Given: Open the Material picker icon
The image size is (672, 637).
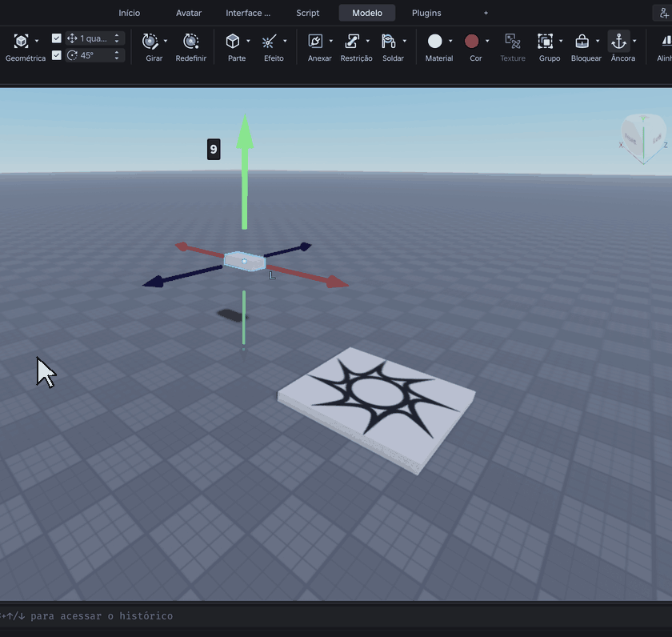Looking at the screenshot, I should (434, 41).
